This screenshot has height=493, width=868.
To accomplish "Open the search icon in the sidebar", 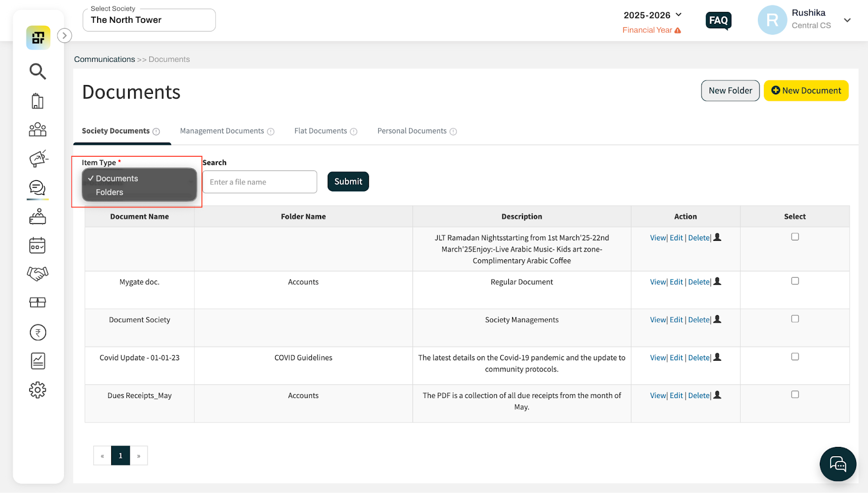I will tap(37, 71).
